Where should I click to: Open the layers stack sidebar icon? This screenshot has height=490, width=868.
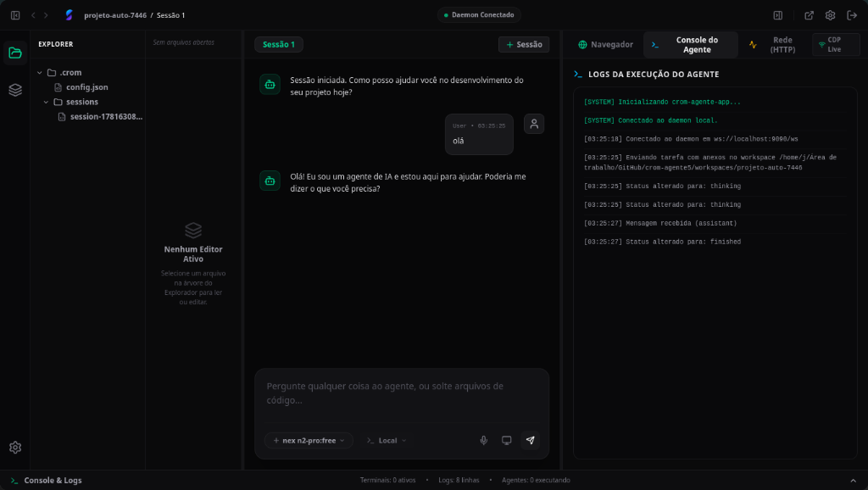15,90
